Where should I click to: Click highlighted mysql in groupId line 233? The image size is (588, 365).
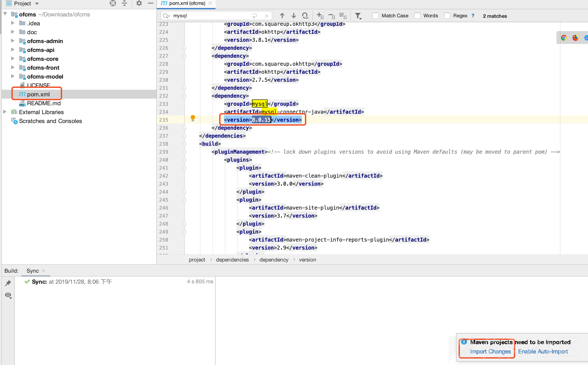point(260,104)
